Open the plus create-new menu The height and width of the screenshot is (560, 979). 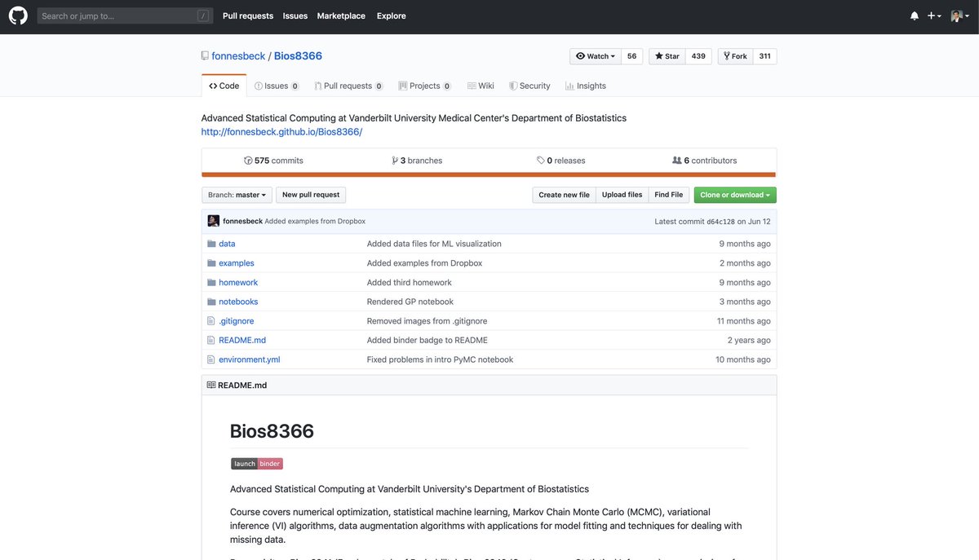click(x=934, y=15)
